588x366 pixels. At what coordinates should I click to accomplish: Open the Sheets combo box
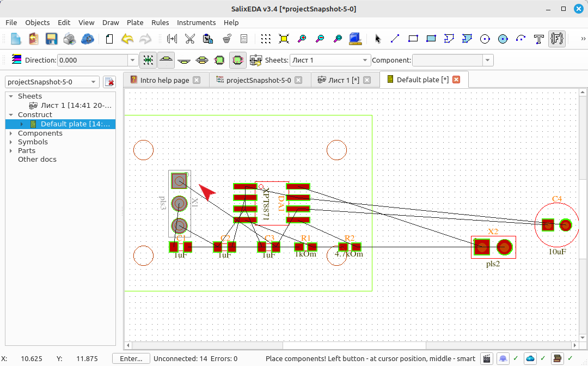pyautogui.click(x=330, y=60)
